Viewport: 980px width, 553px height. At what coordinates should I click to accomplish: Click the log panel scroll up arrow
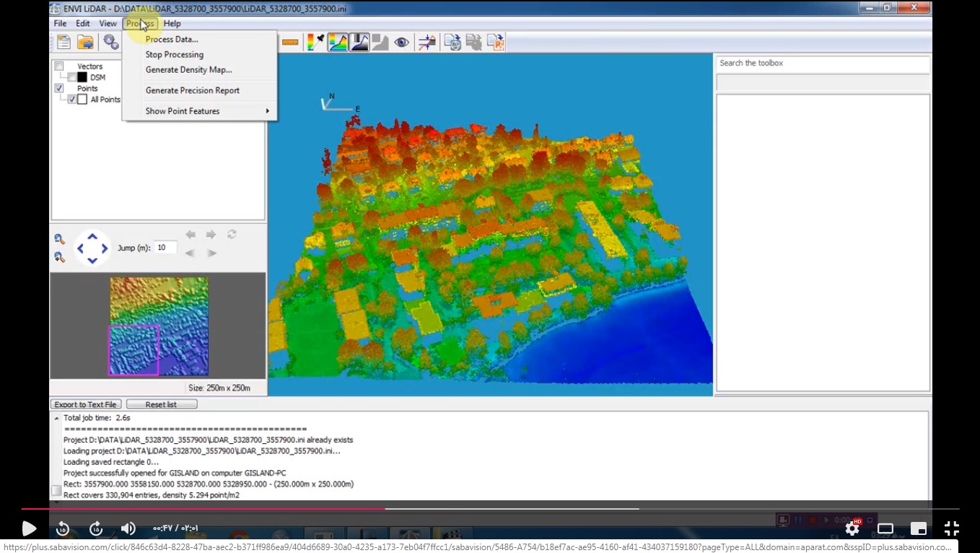56,418
